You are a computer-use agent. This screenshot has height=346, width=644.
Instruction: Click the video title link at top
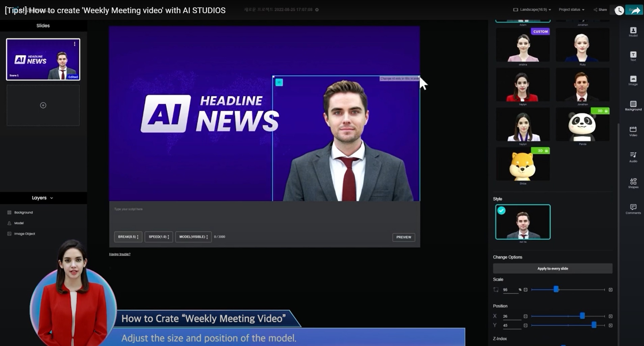[115, 10]
